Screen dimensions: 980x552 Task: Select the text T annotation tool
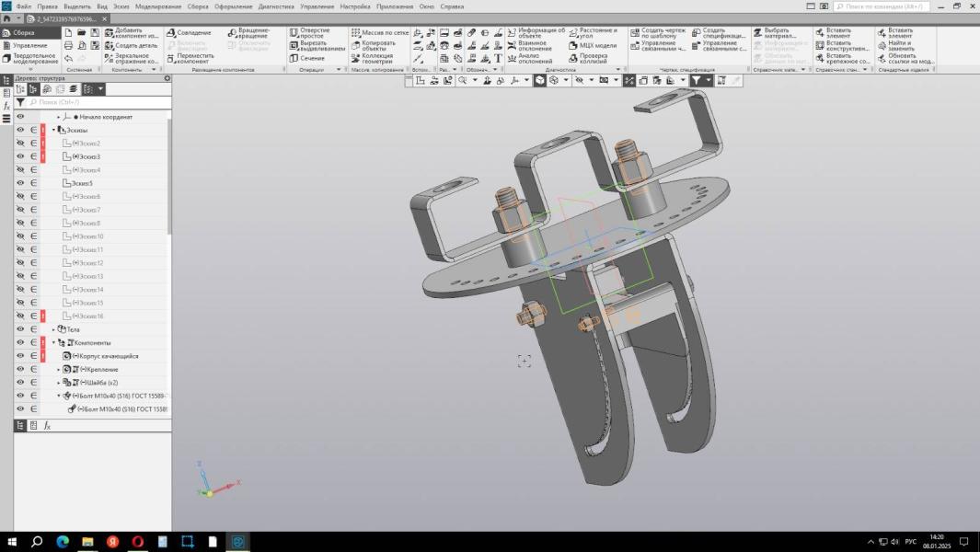pyautogui.click(x=498, y=58)
